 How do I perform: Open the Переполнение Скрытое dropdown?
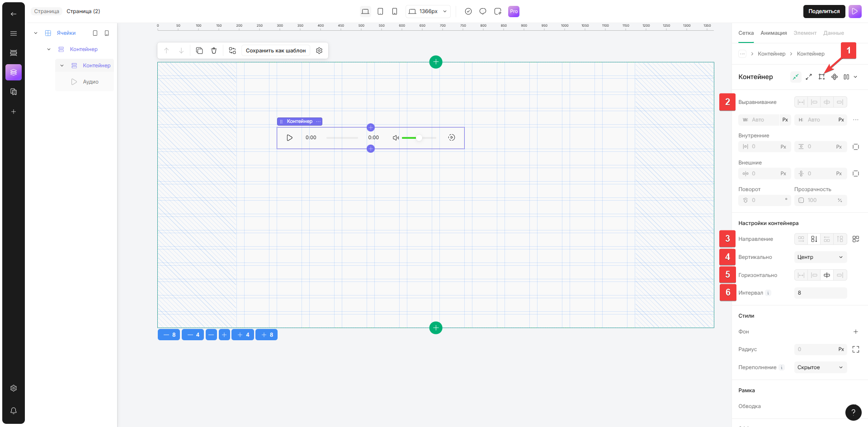tap(820, 367)
